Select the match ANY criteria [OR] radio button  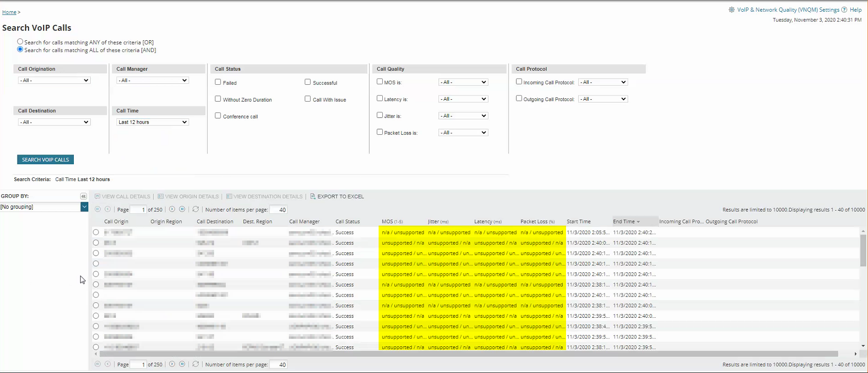click(20, 42)
